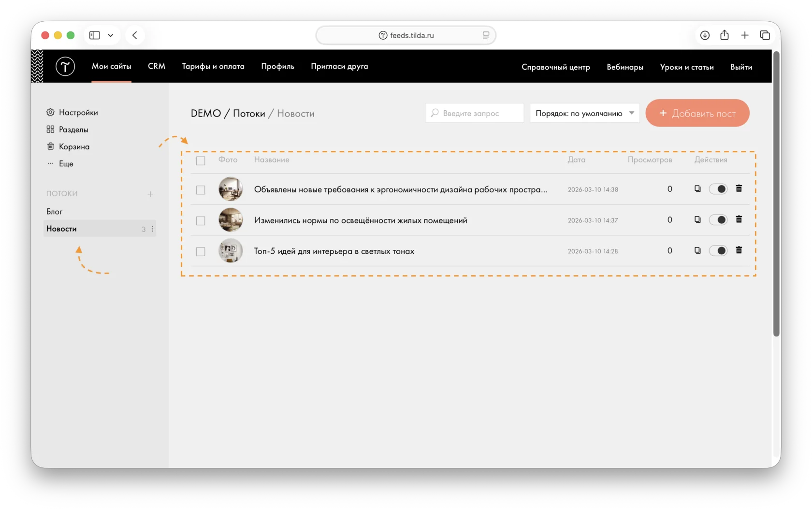Open Справочный центр link
The height and width of the screenshot is (509, 812).
(x=555, y=67)
